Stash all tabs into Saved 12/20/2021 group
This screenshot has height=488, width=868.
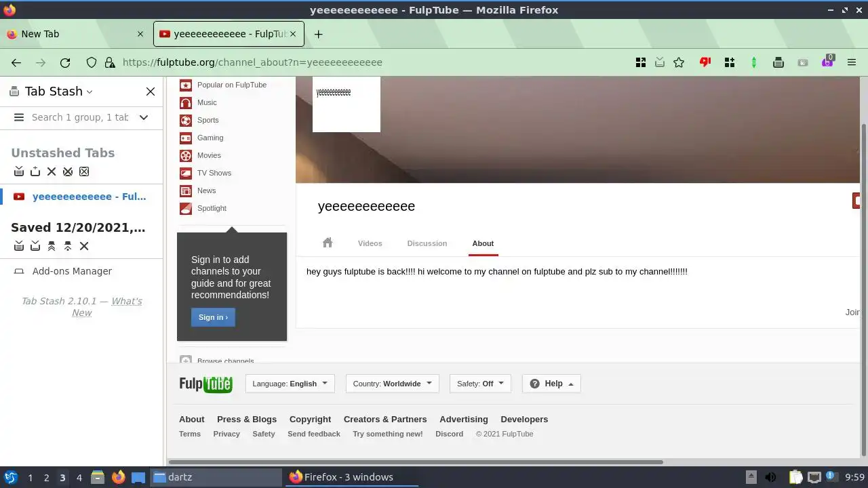19,246
